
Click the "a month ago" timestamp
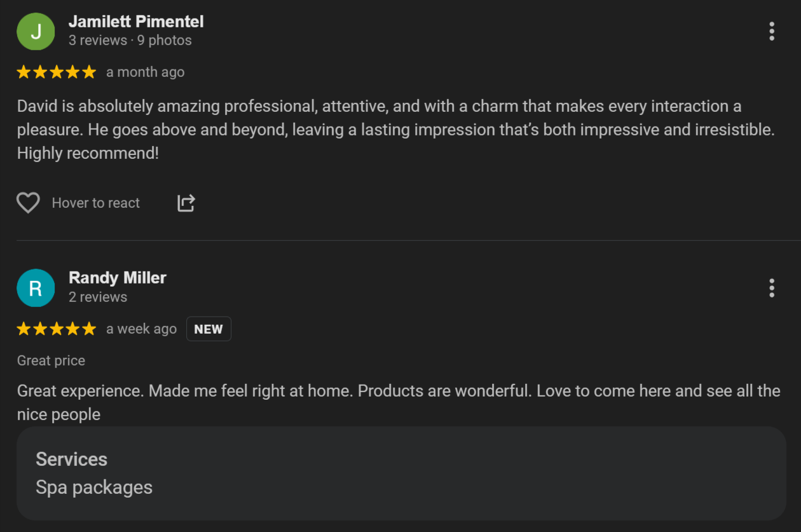point(146,72)
